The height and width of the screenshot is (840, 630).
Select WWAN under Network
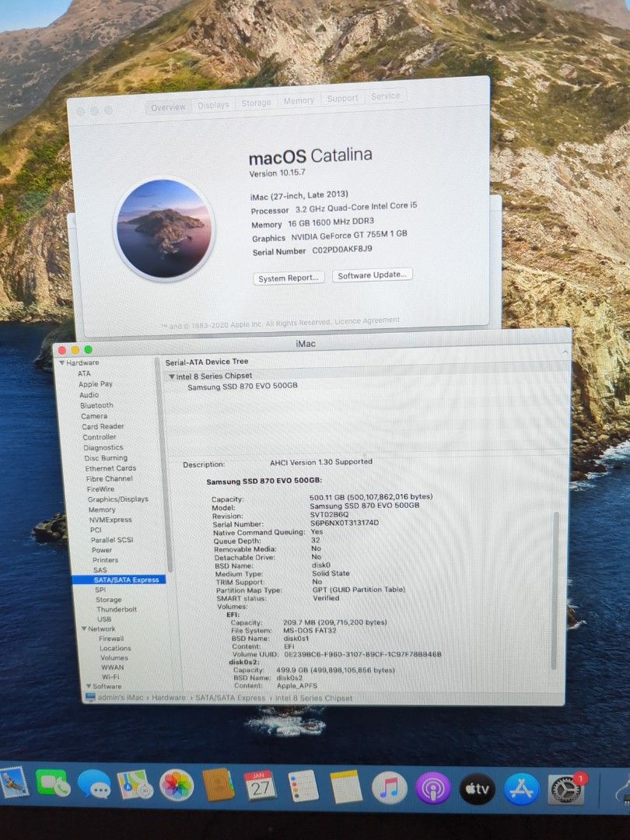click(x=113, y=667)
